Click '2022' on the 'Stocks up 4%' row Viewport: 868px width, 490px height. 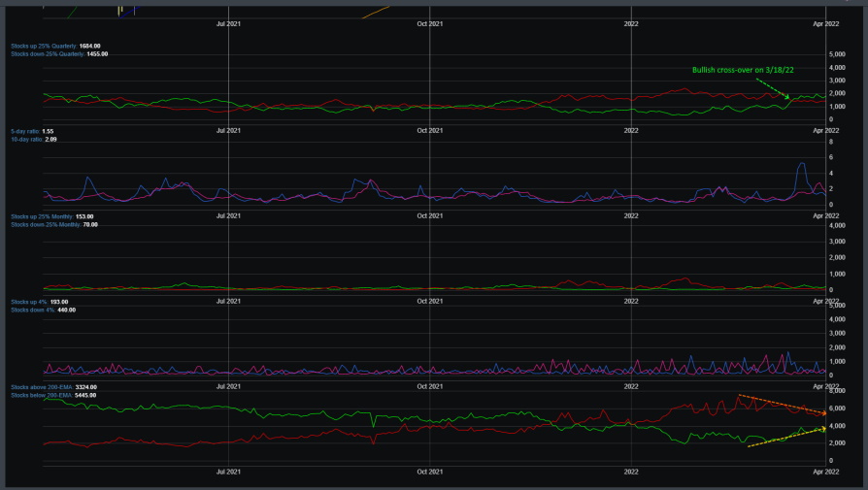tap(631, 301)
